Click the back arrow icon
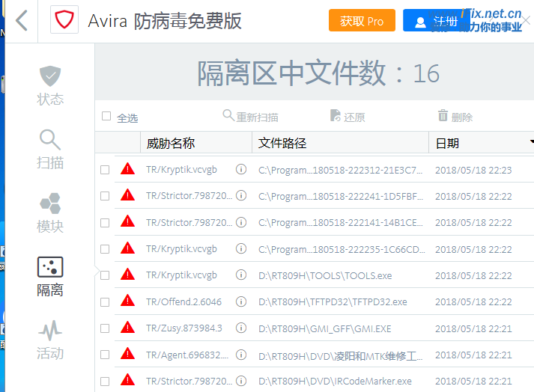 tap(21, 20)
